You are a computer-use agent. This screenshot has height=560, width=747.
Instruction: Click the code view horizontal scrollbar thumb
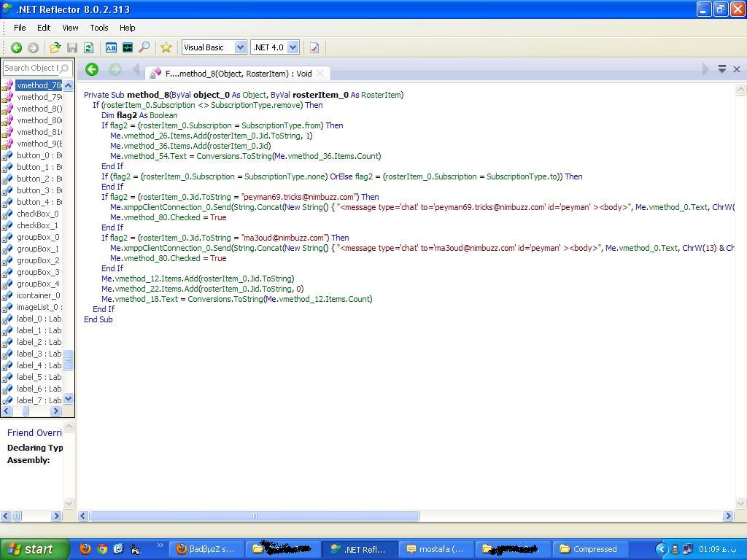[x=255, y=516]
